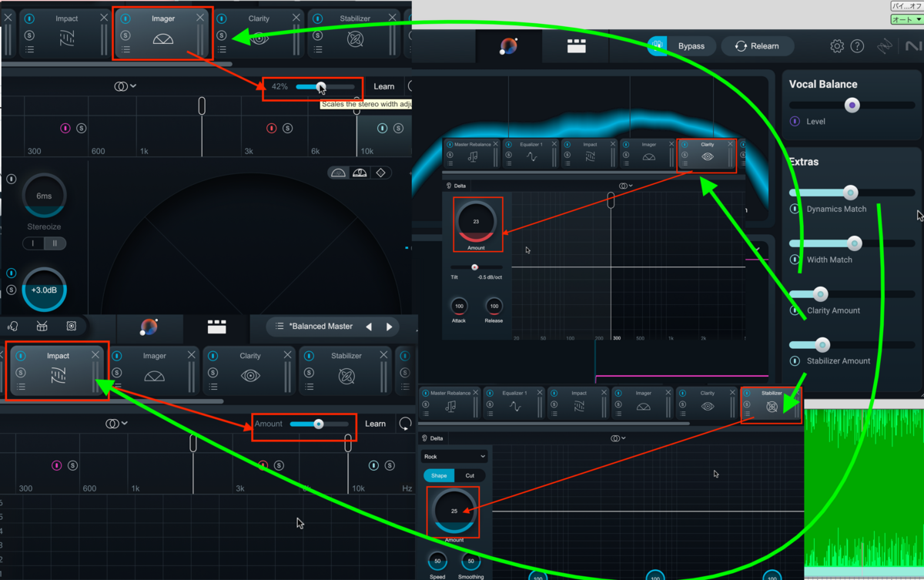Remove Imager module with its X in top-left chain

click(x=200, y=18)
